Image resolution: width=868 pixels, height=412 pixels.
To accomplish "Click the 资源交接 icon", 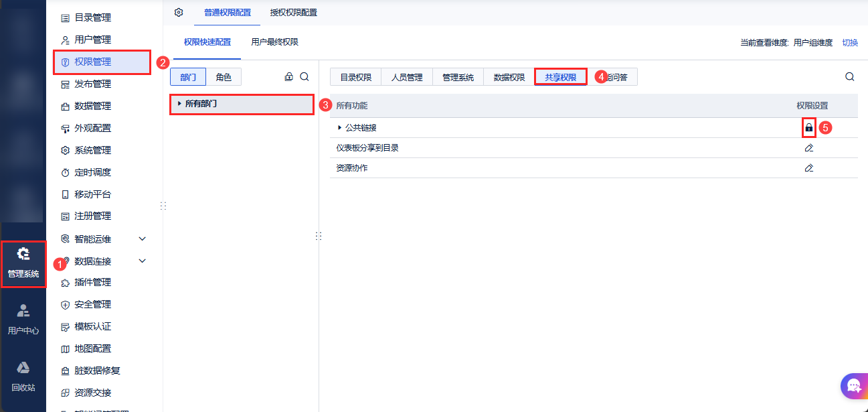I will (65, 393).
